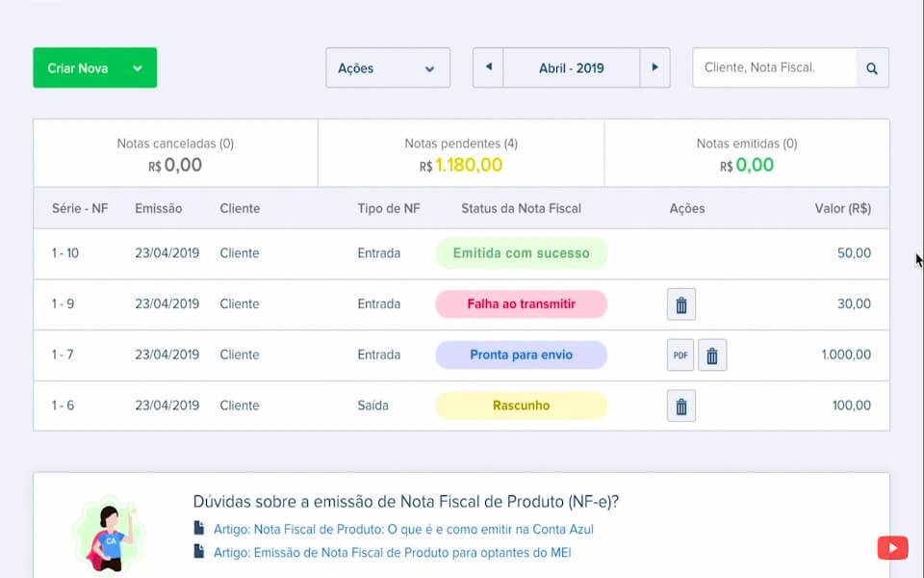Image resolution: width=924 pixels, height=578 pixels.
Task: Click the value 100,00
Action: tap(852, 406)
